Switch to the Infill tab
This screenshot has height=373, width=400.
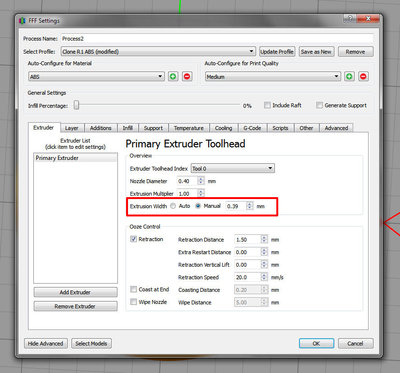[128, 128]
